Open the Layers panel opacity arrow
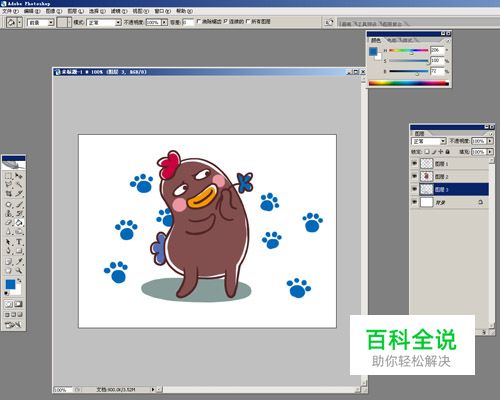 [x=490, y=141]
